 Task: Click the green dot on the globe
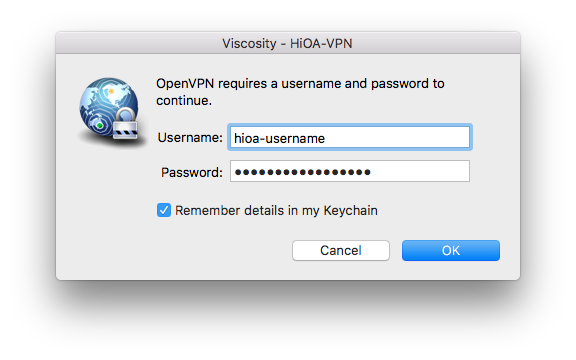100,126
